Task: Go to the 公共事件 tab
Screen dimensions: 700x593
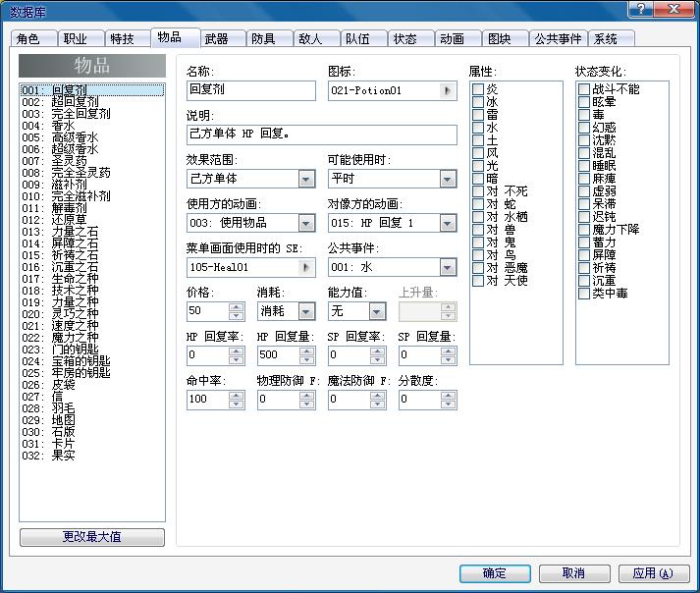Action: tap(558, 39)
